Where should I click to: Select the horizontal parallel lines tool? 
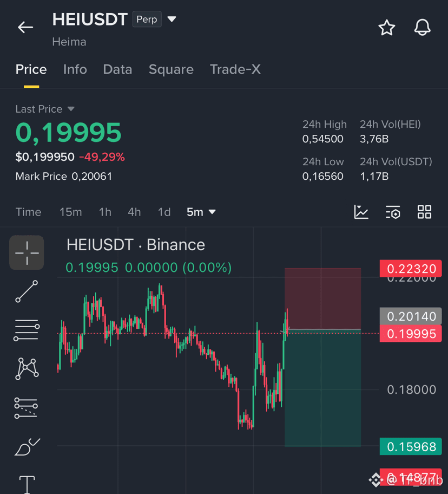pos(27,330)
